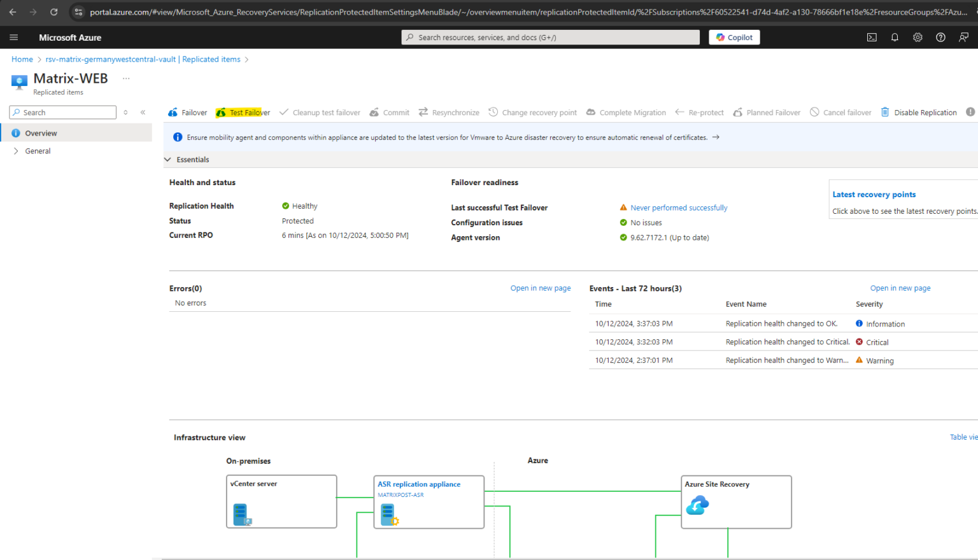Click the Never performed successfully link
This screenshot has height=560, width=978.
(x=679, y=207)
